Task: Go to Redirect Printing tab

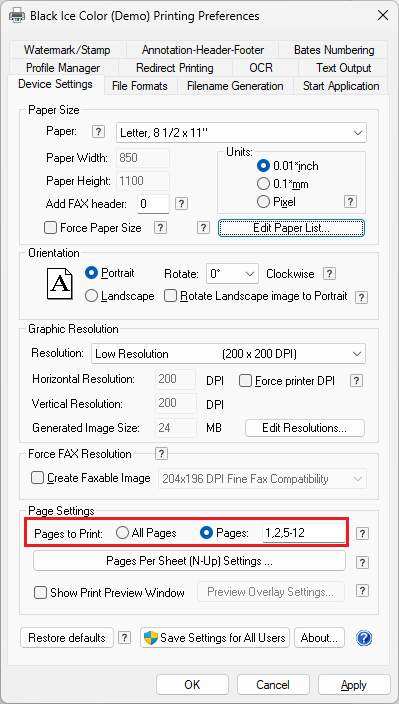Action: (x=175, y=68)
